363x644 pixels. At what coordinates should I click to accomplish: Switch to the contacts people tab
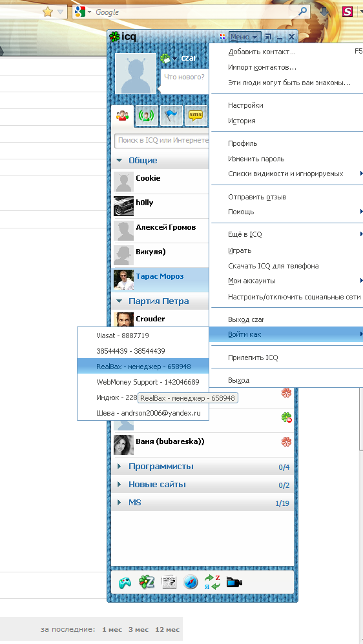click(x=123, y=116)
